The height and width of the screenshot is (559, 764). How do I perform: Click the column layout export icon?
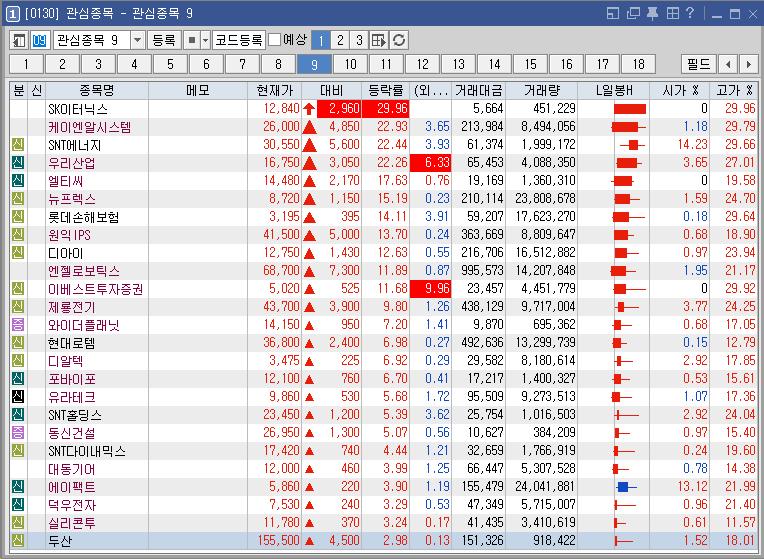tap(379, 40)
